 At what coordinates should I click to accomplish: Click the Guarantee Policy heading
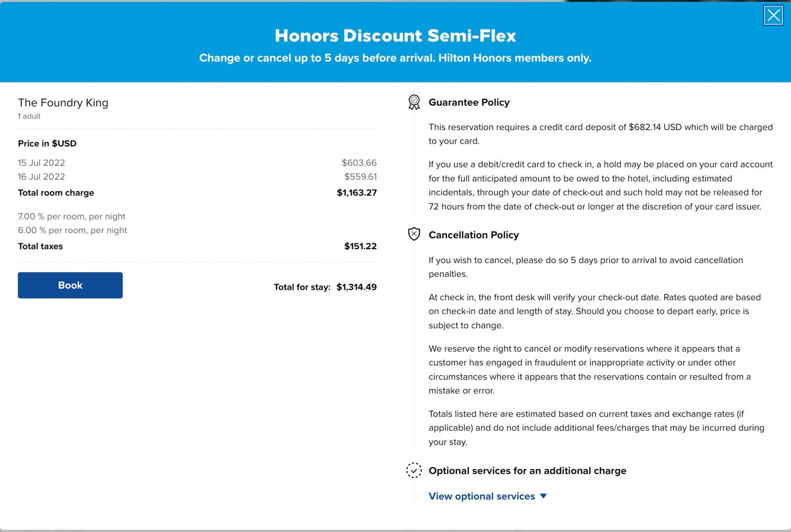(469, 102)
